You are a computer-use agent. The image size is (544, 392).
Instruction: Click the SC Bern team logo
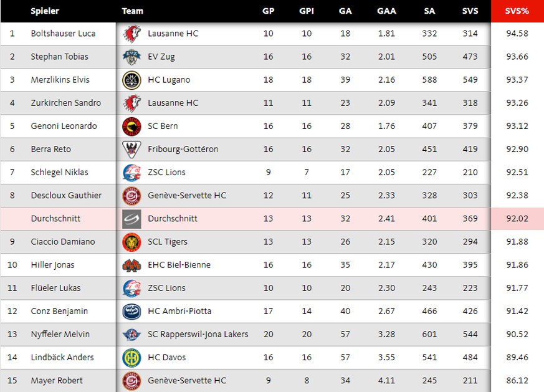point(132,127)
